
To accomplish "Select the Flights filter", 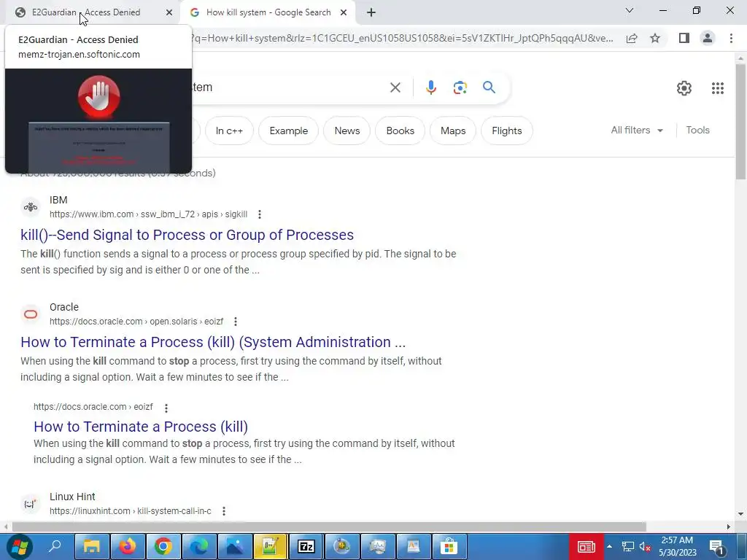I will (x=507, y=131).
